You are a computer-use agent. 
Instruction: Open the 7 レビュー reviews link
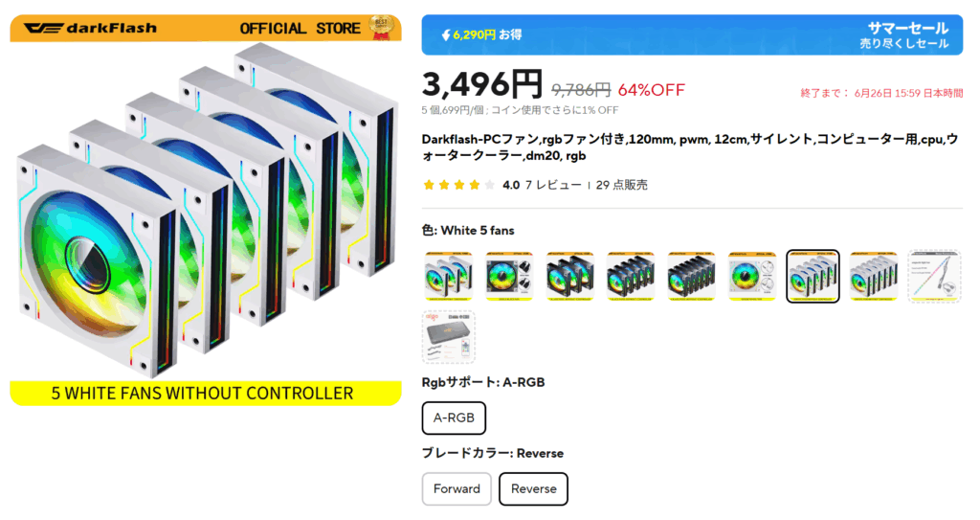[x=553, y=185]
